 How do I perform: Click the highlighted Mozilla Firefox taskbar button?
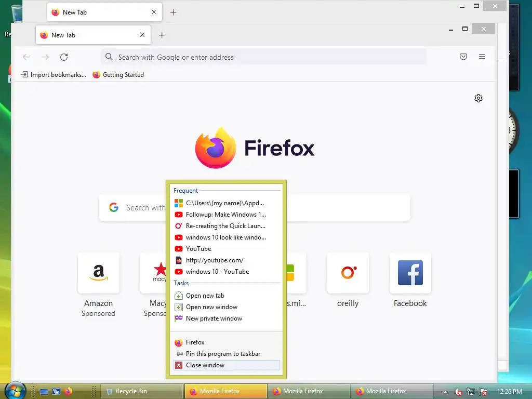225,391
